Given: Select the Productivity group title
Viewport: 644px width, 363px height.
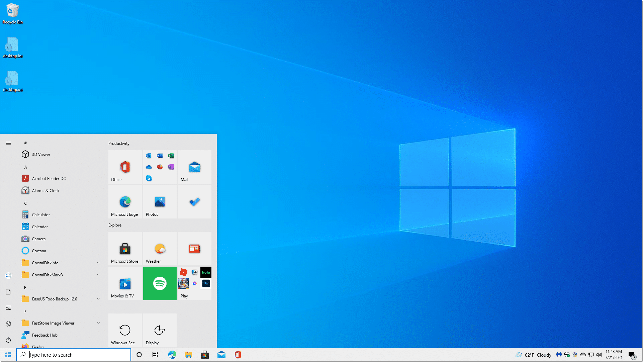Looking at the screenshot, I should click(119, 144).
